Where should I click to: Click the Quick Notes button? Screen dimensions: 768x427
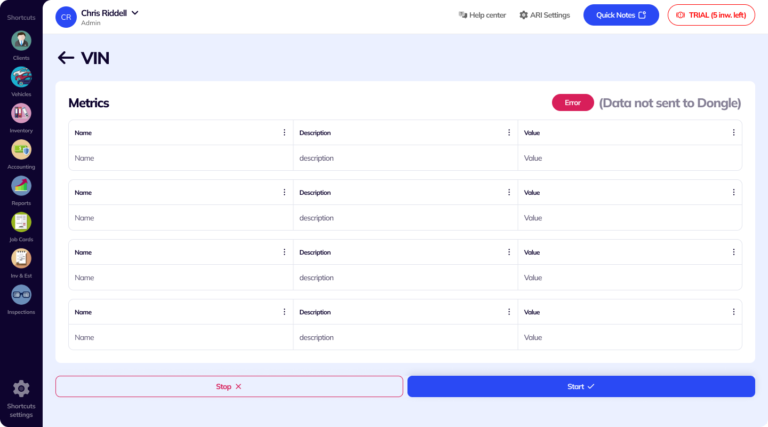point(621,15)
